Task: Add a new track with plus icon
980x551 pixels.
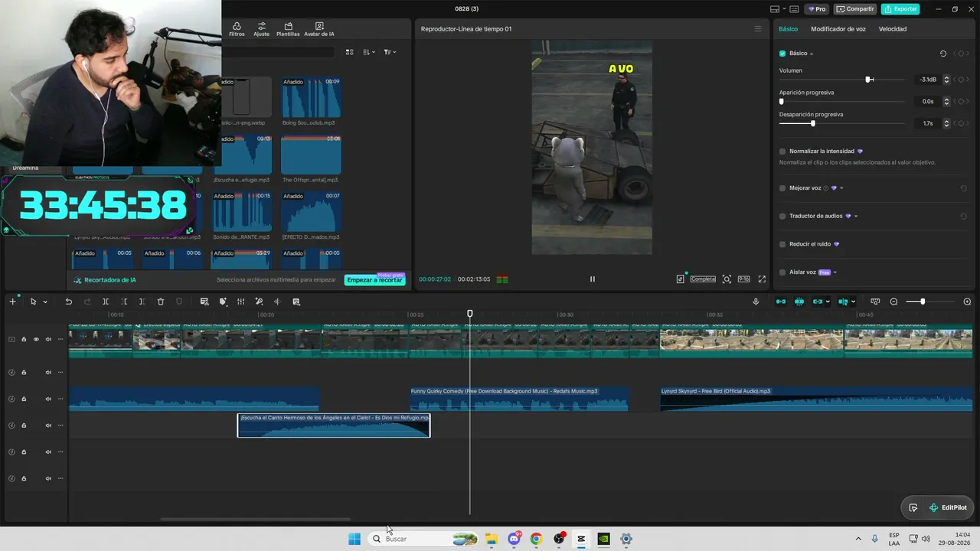Action: tap(12, 302)
